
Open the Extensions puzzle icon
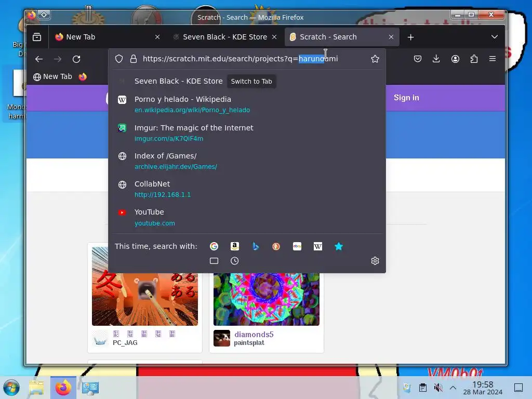click(x=474, y=59)
